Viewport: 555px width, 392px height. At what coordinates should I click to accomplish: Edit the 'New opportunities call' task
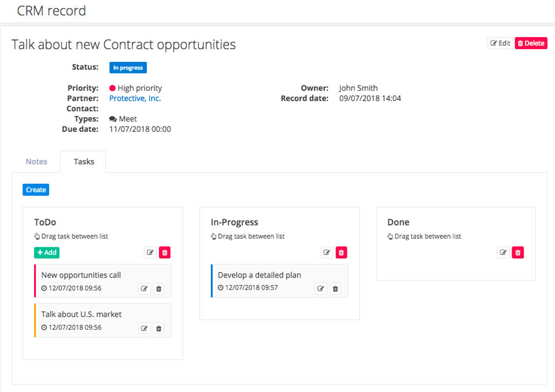tap(145, 289)
